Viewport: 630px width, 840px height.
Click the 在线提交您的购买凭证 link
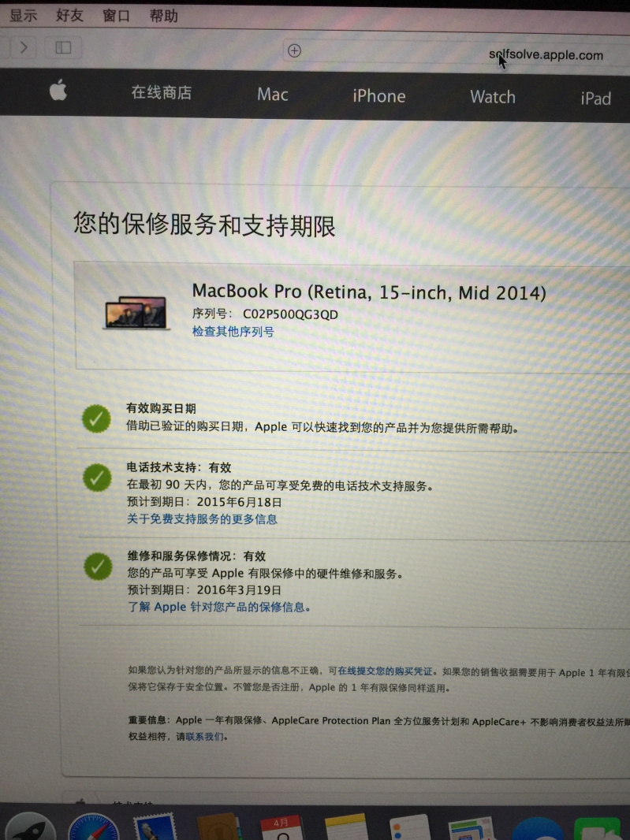385,671
